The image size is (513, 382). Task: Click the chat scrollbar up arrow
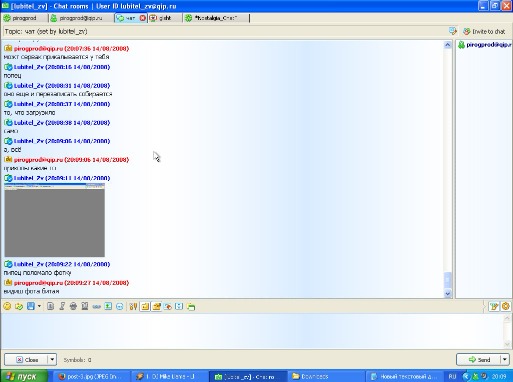[x=448, y=45]
